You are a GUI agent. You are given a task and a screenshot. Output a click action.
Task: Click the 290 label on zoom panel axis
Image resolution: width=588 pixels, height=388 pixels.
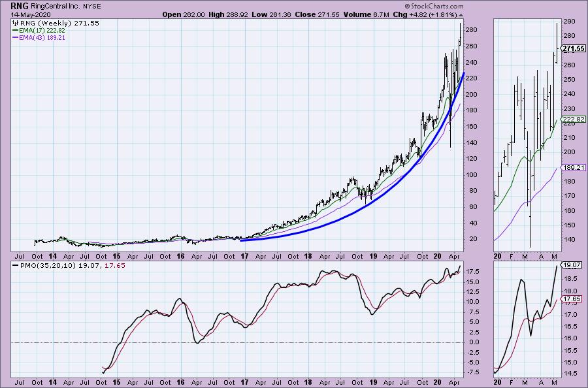569,22
